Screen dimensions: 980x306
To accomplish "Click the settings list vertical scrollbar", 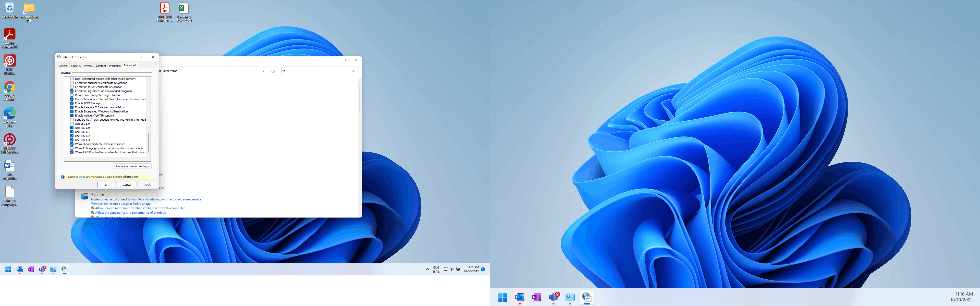I will point(148,142).
